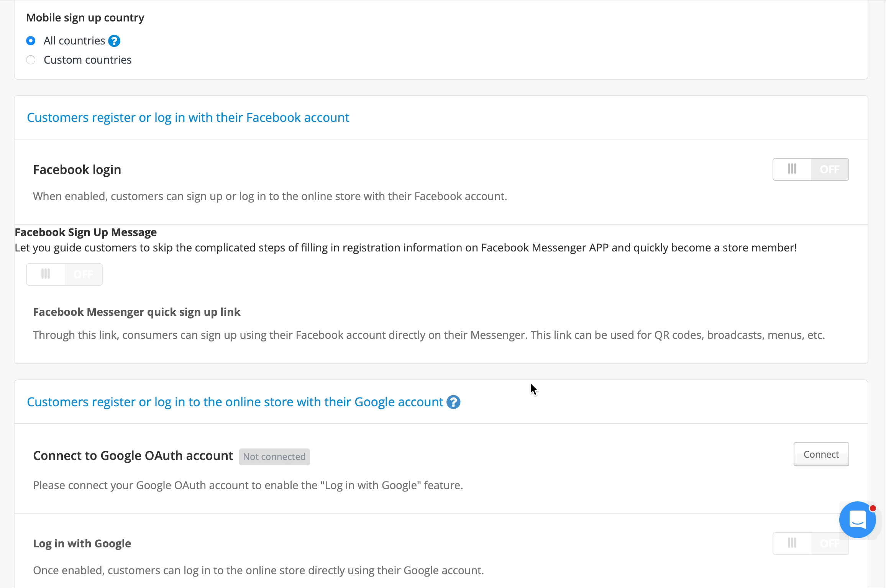Click the Not connected status badge
The width and height of the screenshot is (886, 588).
tap(274, 457)
